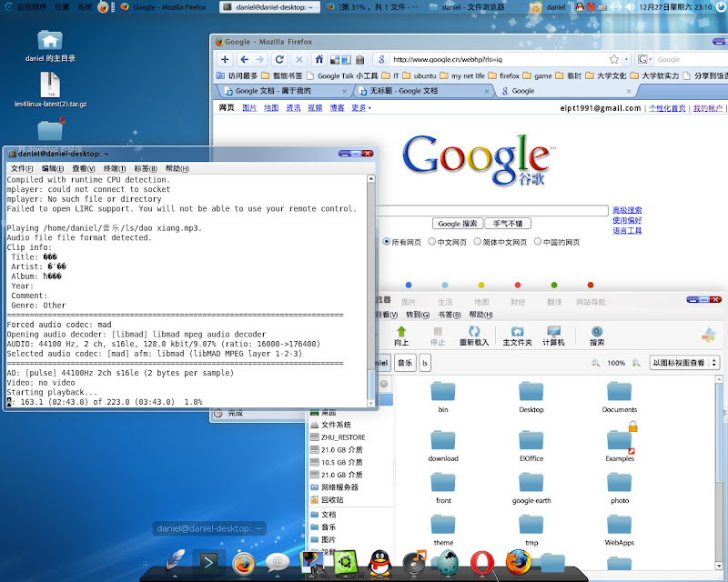Select 所有网页 radio button
Viewport: 728px width, 582px height.
pos(386,242)
